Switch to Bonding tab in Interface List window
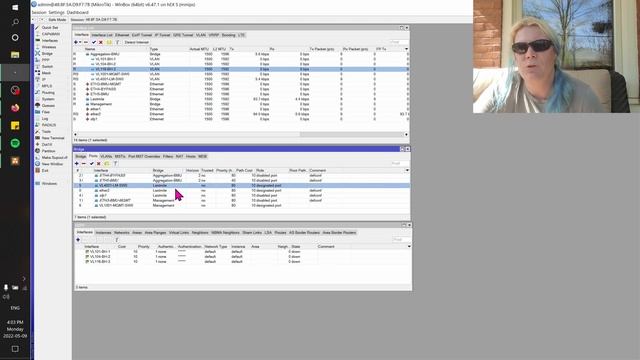The image size is (640, 360). click(x=229, y=35)
